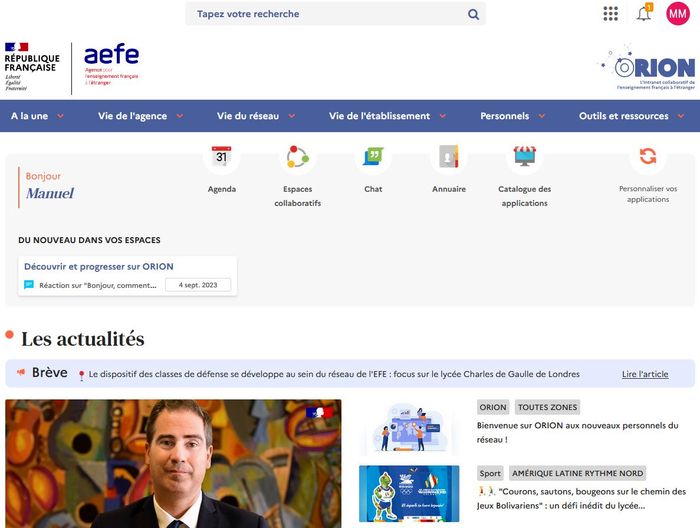Launch the Chat application icon

point(373,156)
